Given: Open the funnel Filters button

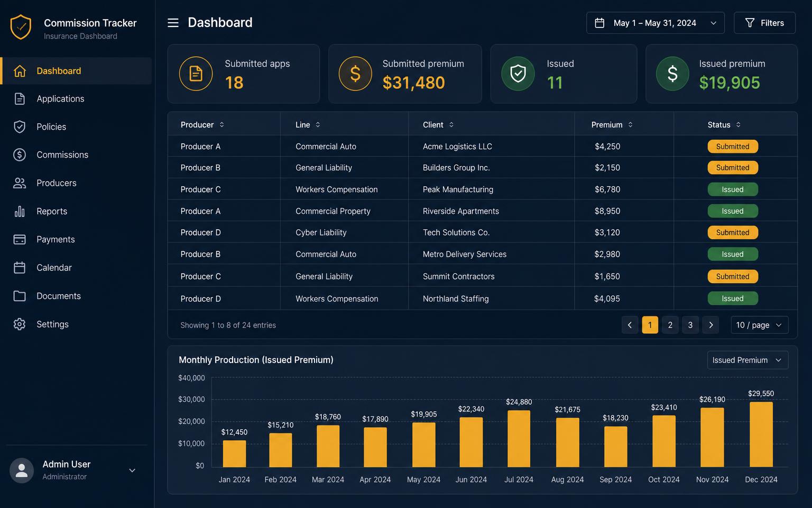Looking at the screenshot, I should coord(764,23).
